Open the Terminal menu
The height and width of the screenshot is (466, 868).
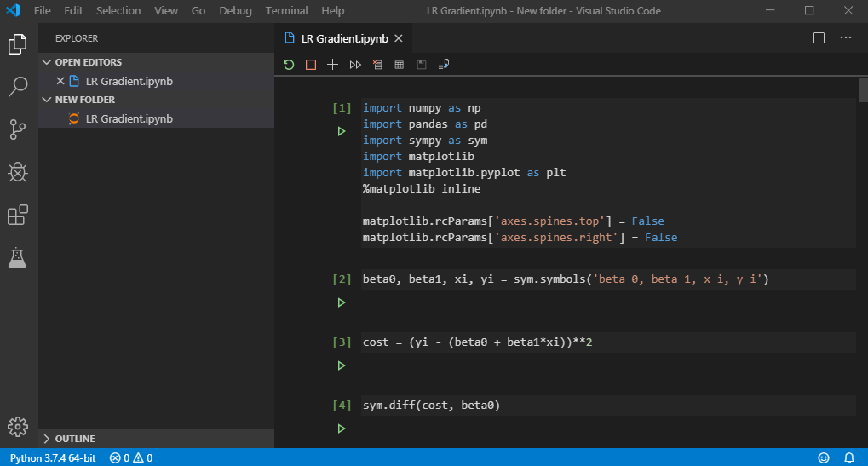pos(286,11)
